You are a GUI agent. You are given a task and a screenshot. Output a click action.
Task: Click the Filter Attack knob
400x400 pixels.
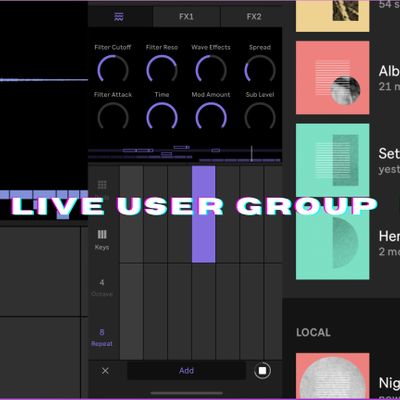click(x=113, y=117)
